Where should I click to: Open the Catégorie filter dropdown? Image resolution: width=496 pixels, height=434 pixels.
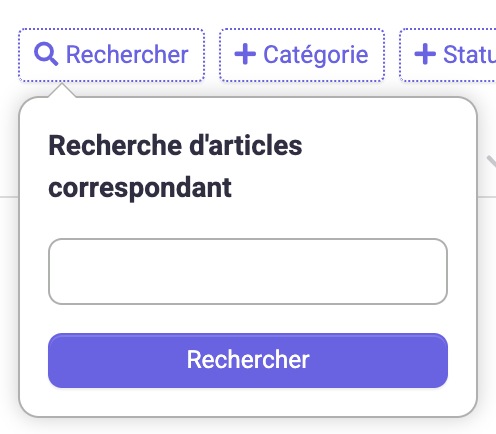pyautogui.click(x=302, y=55)
